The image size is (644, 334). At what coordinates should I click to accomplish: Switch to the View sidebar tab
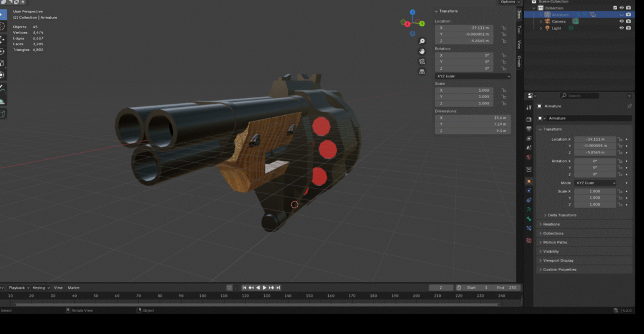click(519, 45)
